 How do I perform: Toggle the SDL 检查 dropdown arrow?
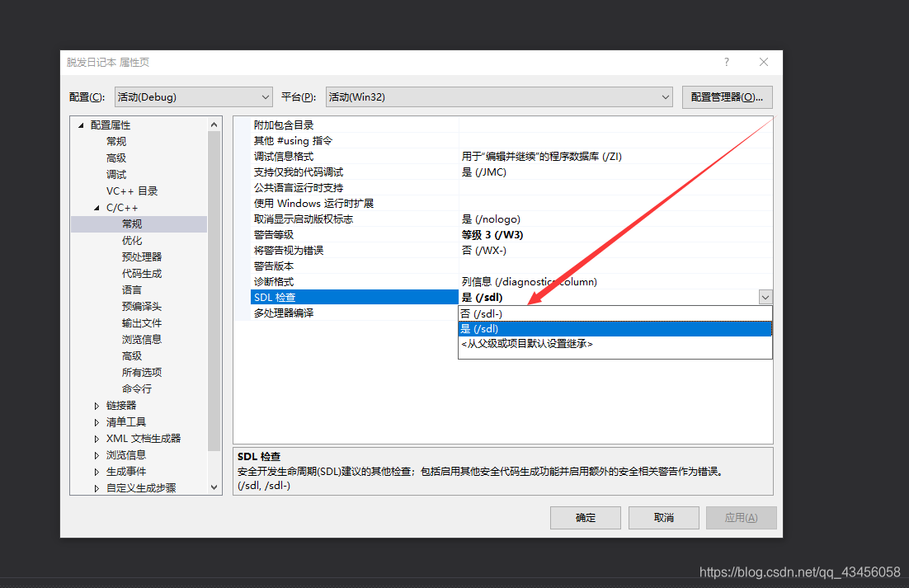tap(765, 297)
